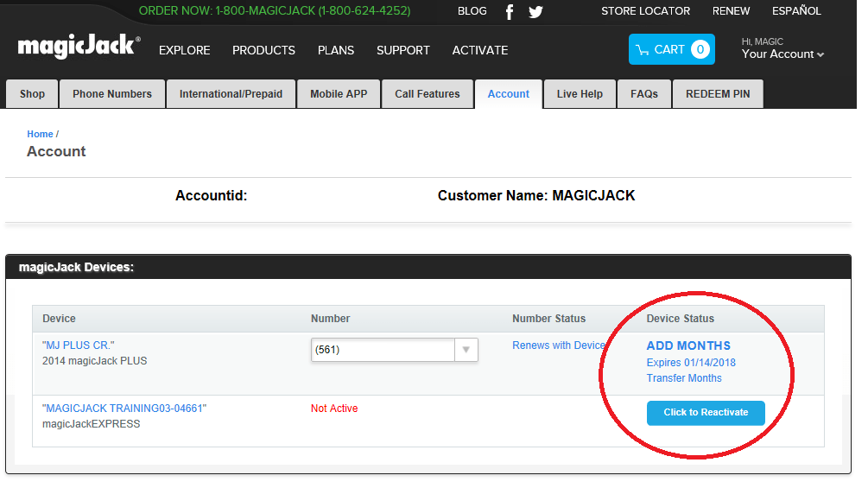
Task: Open the PLANS menu
Action: (x=336, y=50)
